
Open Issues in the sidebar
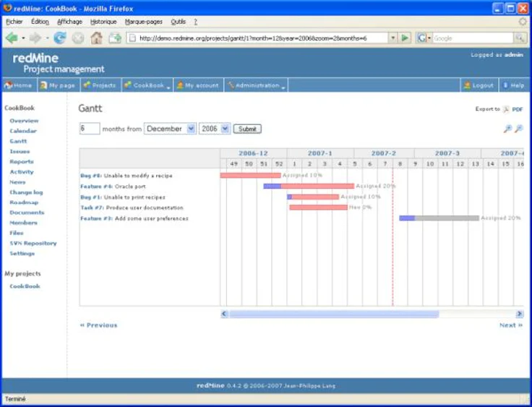(20, 151)
